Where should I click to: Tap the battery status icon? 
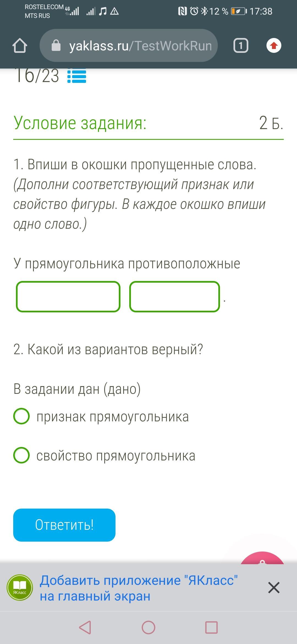238,11
